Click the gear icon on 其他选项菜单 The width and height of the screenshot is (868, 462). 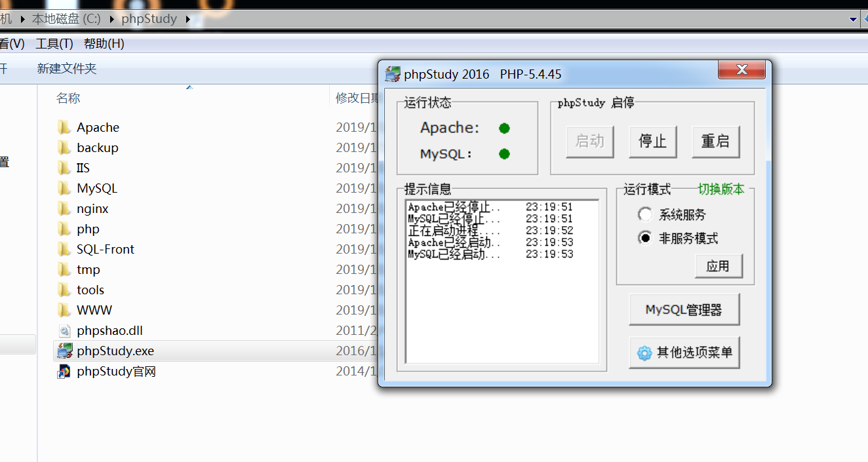[644, 353]
